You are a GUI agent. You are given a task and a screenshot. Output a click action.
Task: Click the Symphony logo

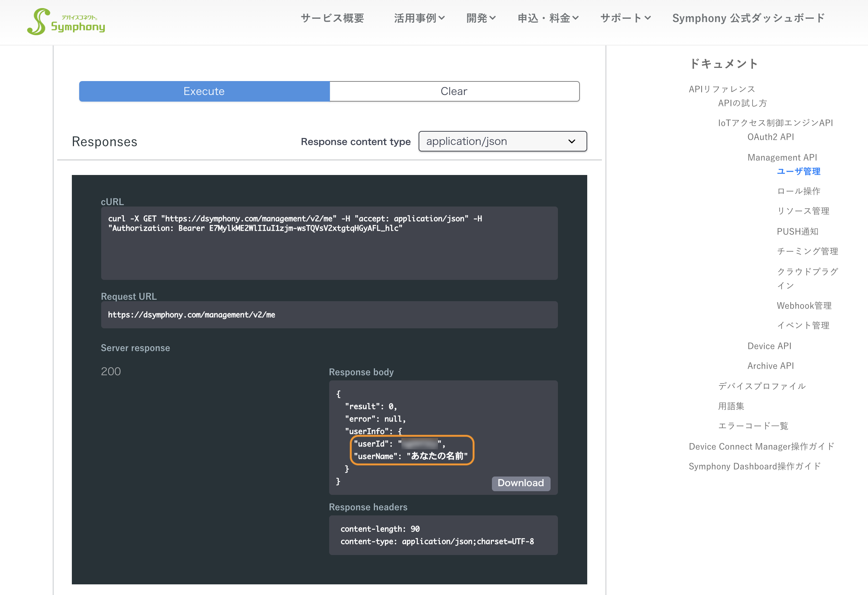coord(66,22)
